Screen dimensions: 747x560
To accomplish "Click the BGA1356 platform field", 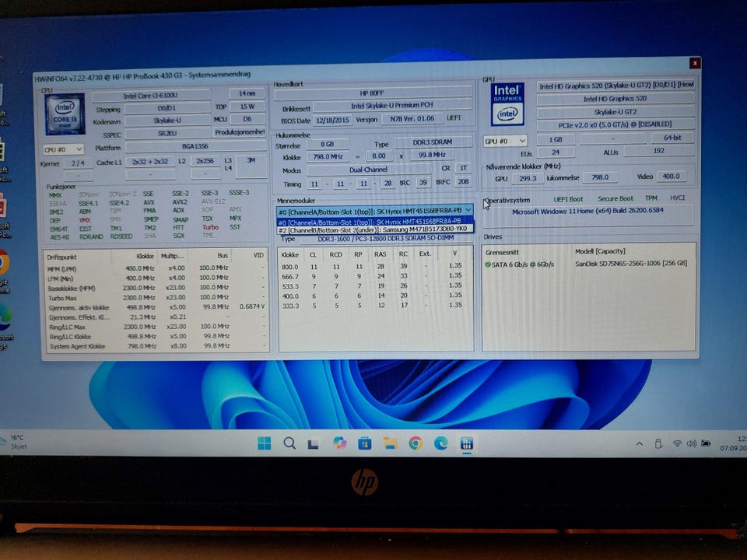I will coord(195,147).
